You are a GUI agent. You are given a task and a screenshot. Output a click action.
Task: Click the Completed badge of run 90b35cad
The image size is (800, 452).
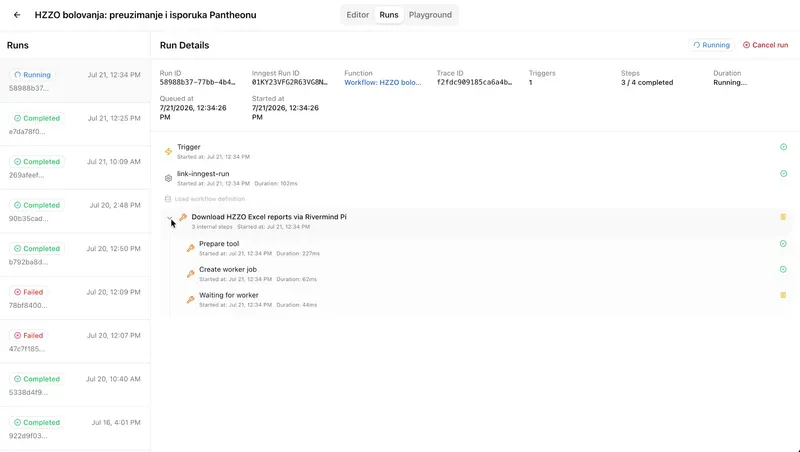(37, 205)
